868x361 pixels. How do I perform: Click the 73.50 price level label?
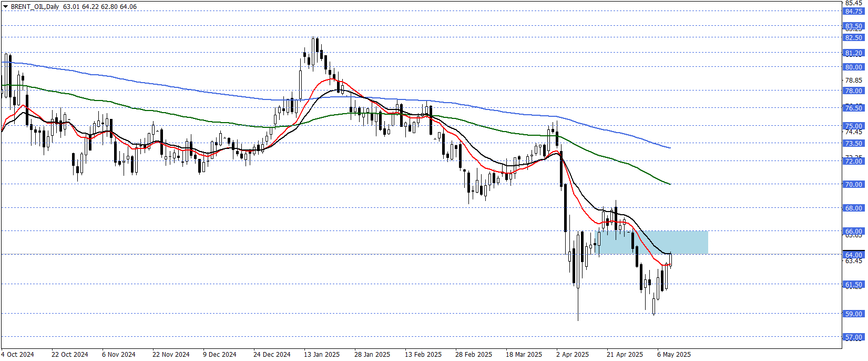pos(853,144)
